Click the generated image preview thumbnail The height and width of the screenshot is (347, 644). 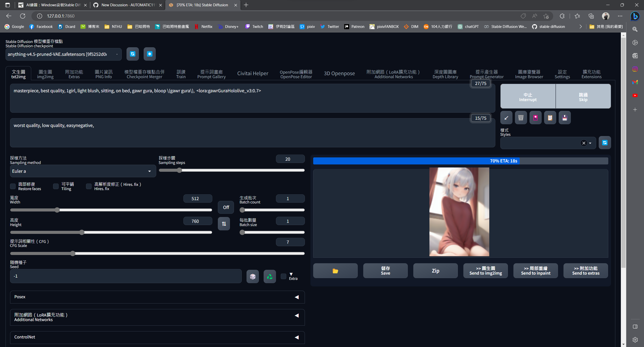point(459,212)
